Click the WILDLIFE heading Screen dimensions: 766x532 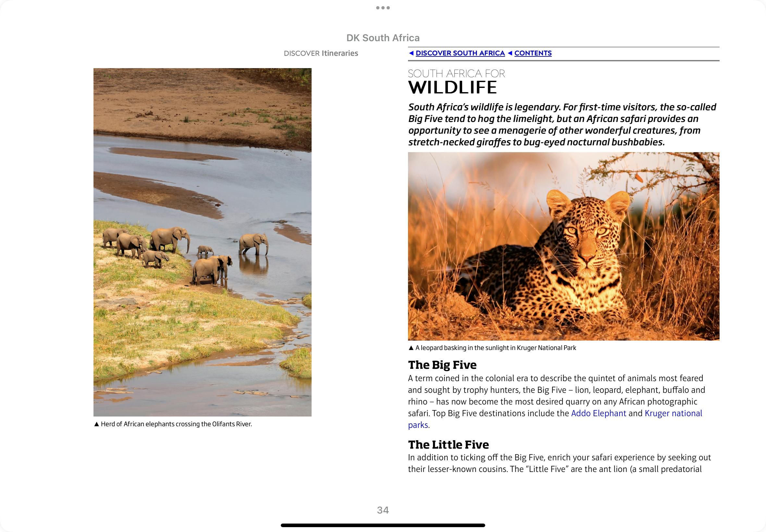click(452, 87)
